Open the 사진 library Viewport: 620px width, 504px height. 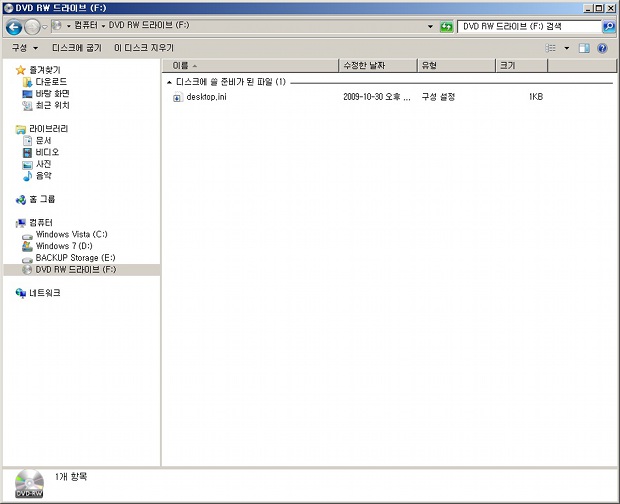pos(43,164)
